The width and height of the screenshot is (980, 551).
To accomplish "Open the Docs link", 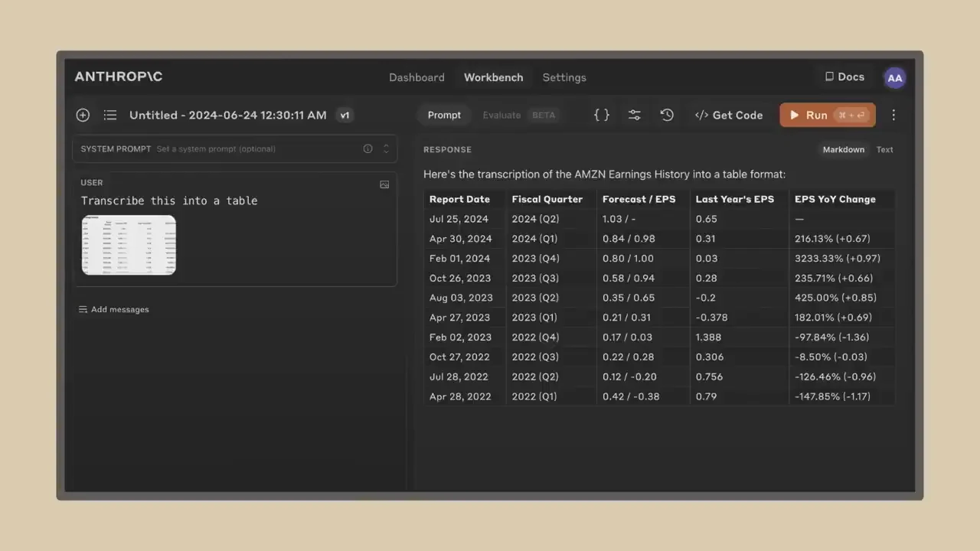I will [x=844, y=77].
